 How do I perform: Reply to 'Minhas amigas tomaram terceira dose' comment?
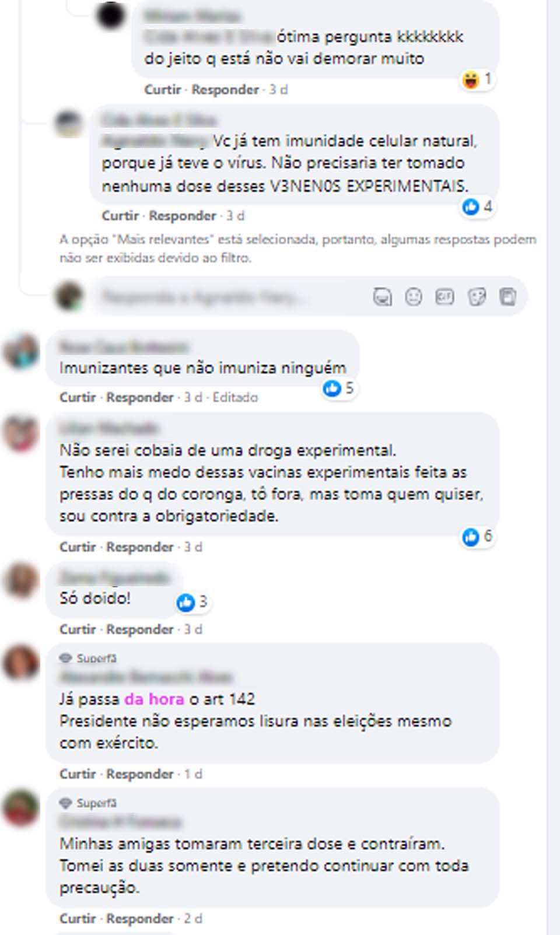click(140, 919)
